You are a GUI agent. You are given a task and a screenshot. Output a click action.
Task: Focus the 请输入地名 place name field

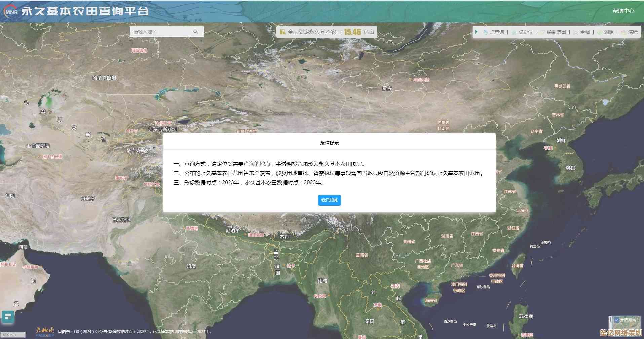tap(161, 32)
